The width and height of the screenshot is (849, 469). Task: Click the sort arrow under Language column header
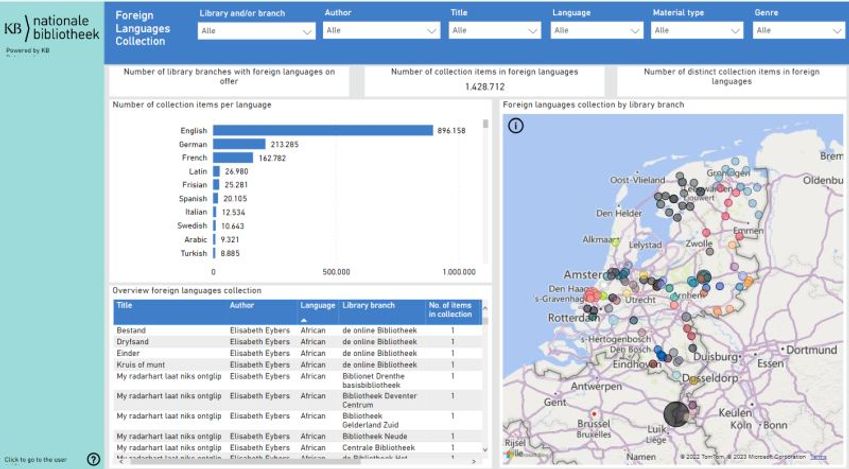tap(304, 320)
